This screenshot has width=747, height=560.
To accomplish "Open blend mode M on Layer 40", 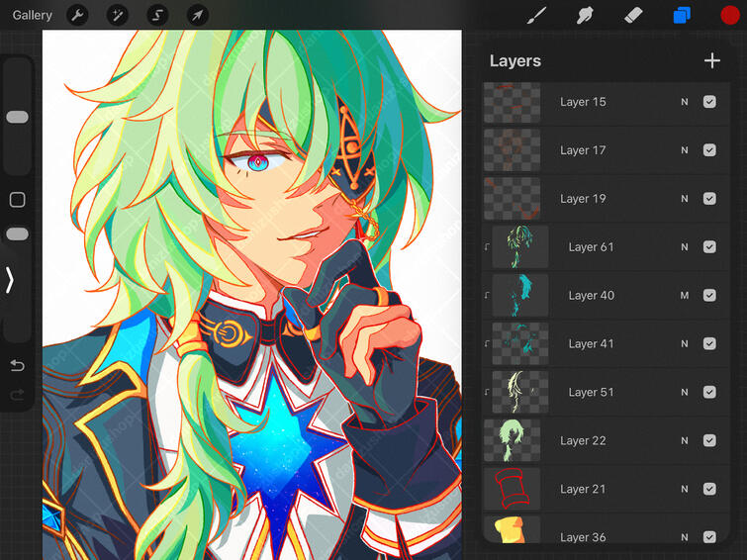I will [684, 296].
